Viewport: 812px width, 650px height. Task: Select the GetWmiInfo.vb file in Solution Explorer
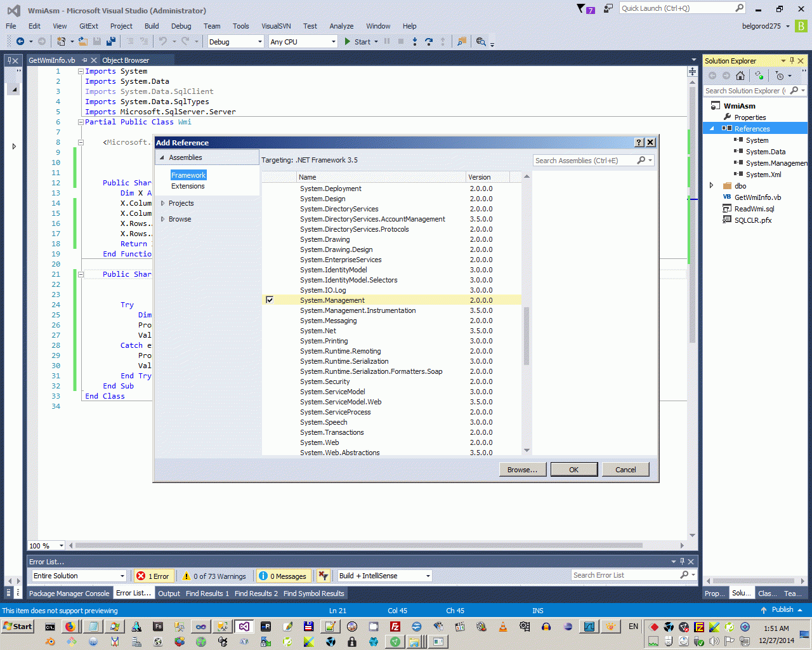(x=757, y=197)
